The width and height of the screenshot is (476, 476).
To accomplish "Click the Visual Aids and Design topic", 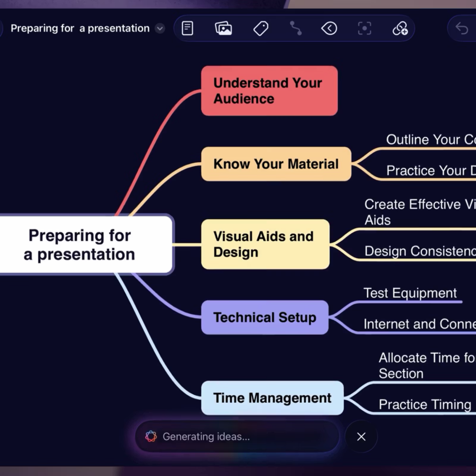I will pyautogui.click(x=264, y=244).
